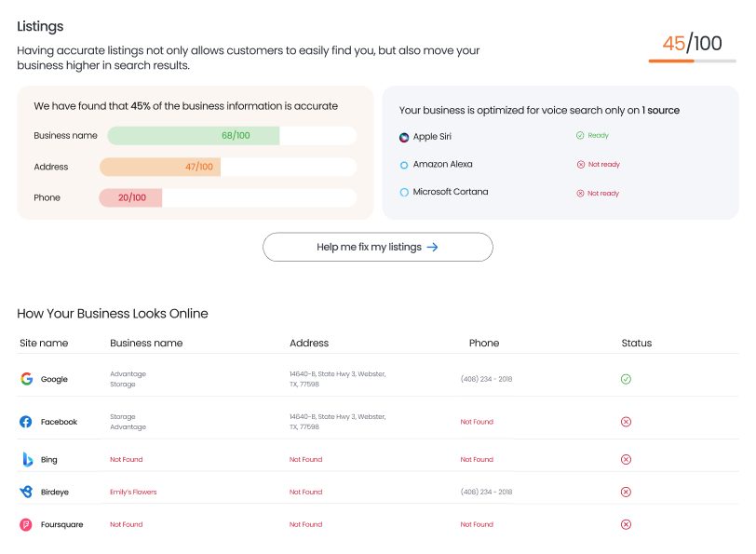Click the Microsoft Cortana icon
Viewport: 756px width, 554px height.
404,193
